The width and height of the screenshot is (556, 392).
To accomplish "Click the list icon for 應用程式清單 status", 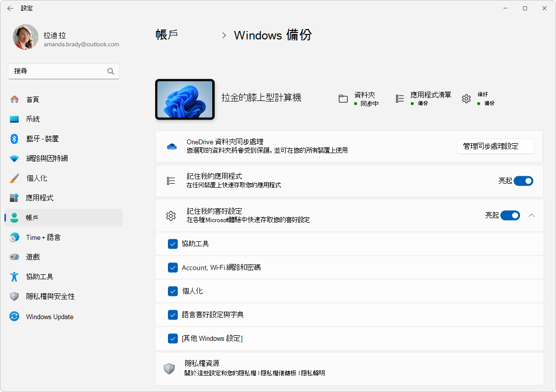I will click(399, 98).
